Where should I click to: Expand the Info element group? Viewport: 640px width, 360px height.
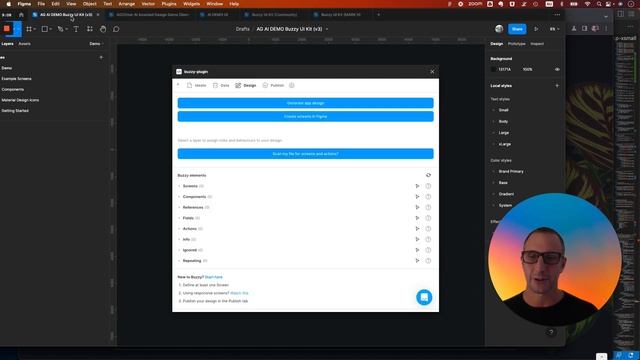click(179, 239)
